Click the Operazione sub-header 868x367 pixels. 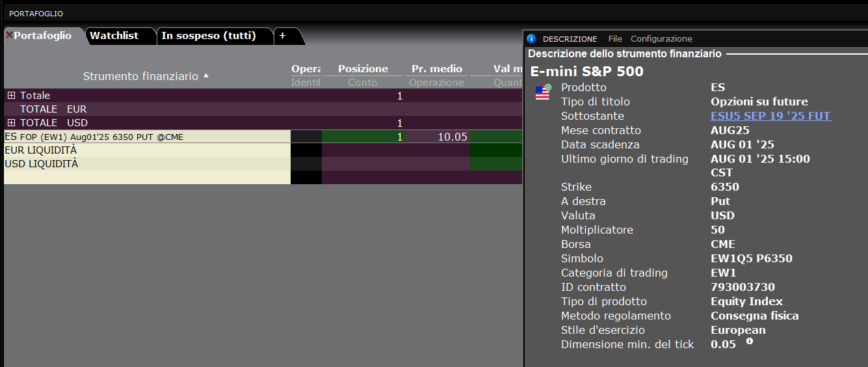pos(437,83)
